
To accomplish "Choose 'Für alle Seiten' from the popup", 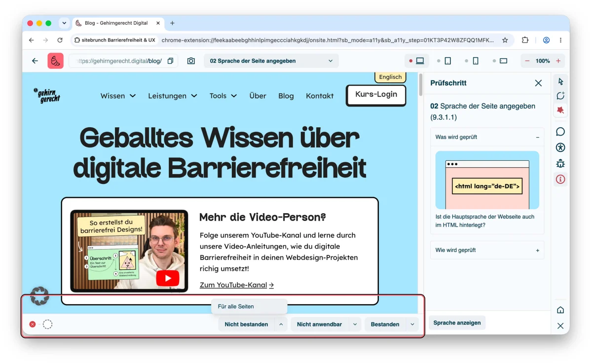I will click(249, 306).
